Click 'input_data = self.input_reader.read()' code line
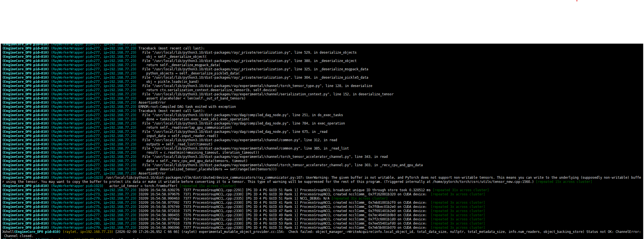This screenshot has width=644, height=239. (182, 136)
